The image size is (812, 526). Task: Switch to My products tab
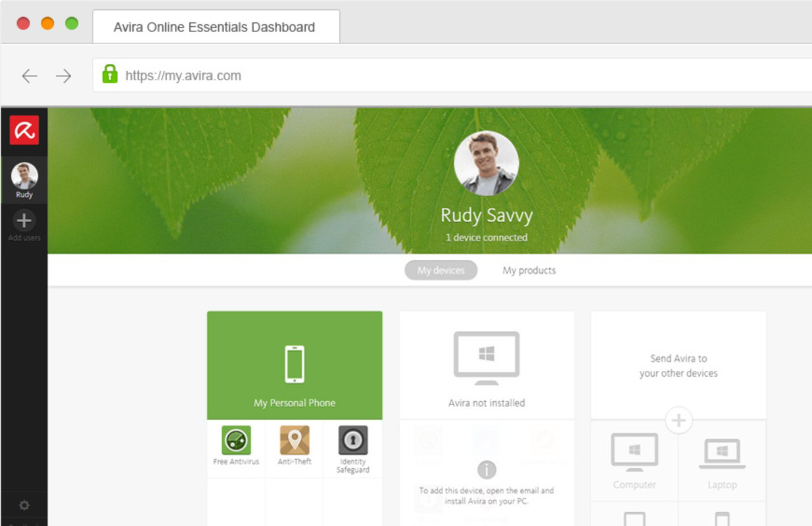529,270
